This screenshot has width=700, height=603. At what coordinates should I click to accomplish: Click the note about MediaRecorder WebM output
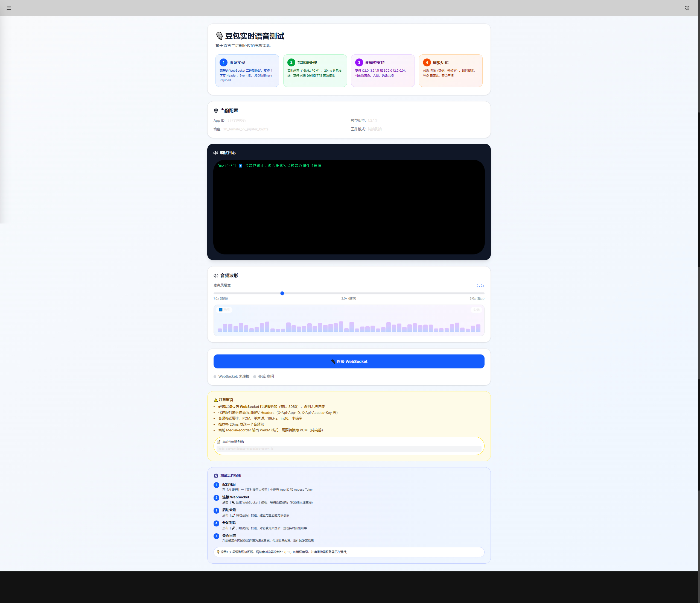click(x=270, y=430)
